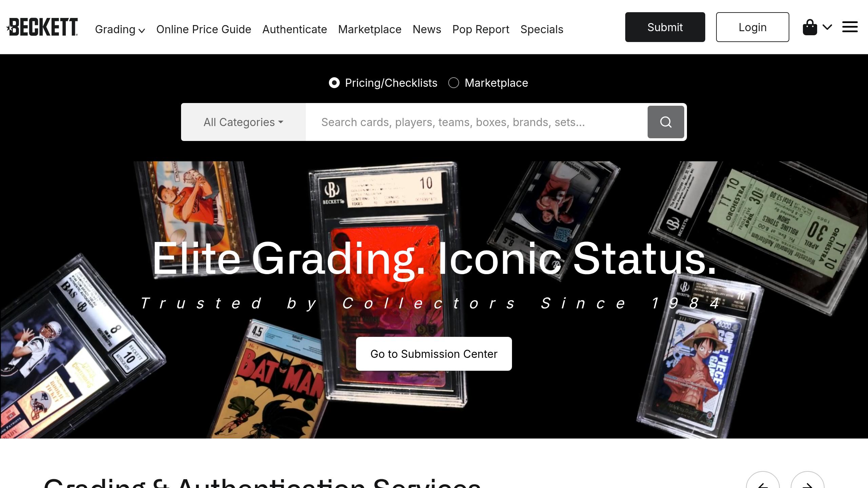Go to the Pop Report page

481,29
